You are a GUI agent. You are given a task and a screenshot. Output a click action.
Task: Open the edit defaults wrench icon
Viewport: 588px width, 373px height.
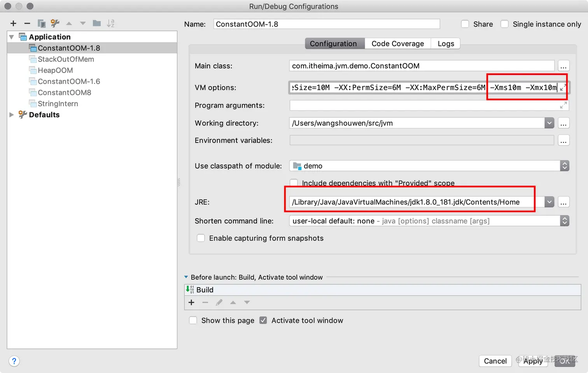coord(55,23)
